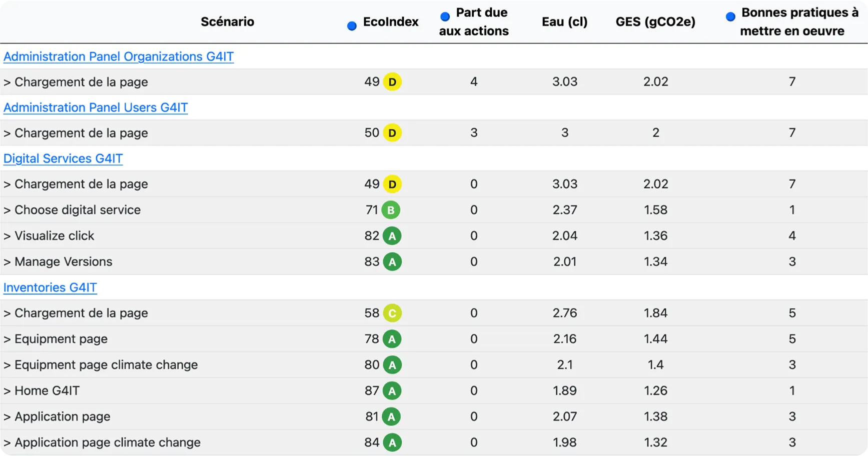
Task: Click the water value 2.1
Action: click(x=565, y=365)
